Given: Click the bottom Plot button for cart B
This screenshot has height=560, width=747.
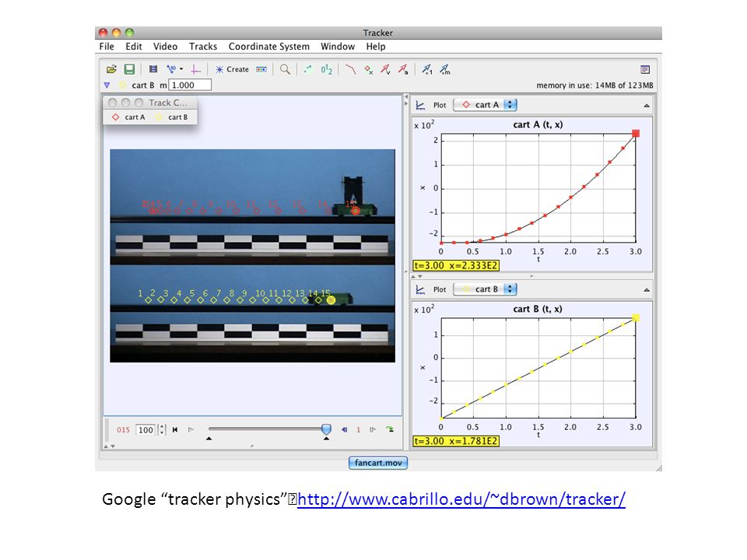Looking at the screenshot, I should (x=439, y=289).
